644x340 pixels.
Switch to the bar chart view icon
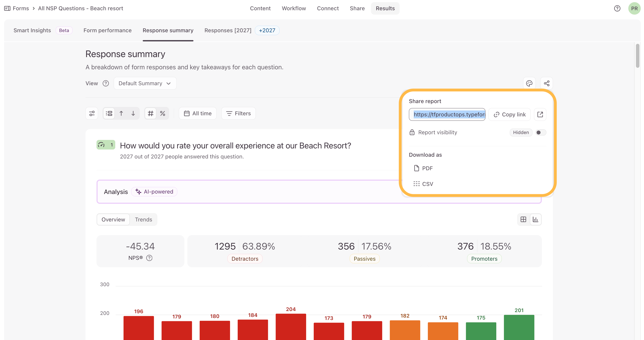click(536, 219)
